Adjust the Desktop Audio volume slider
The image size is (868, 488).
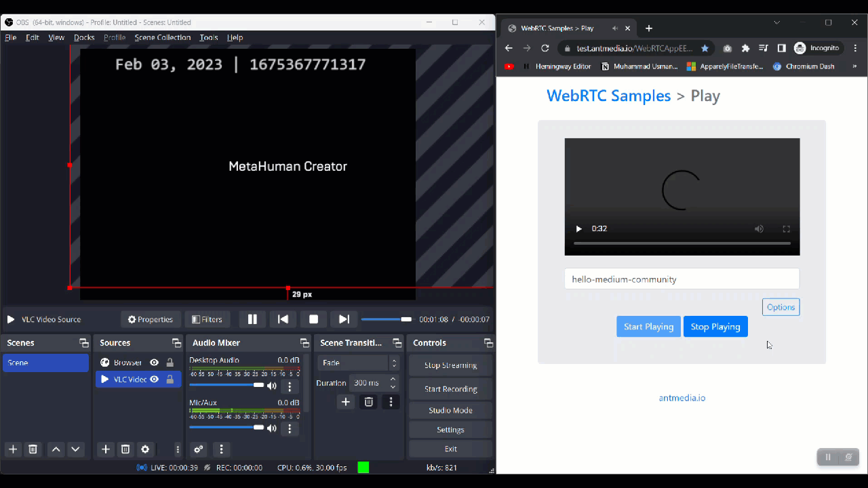point(226,385)
